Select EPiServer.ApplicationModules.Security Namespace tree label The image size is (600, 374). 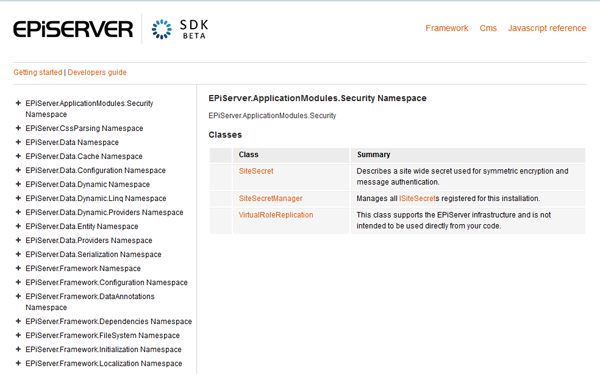(x=89, y=109)
